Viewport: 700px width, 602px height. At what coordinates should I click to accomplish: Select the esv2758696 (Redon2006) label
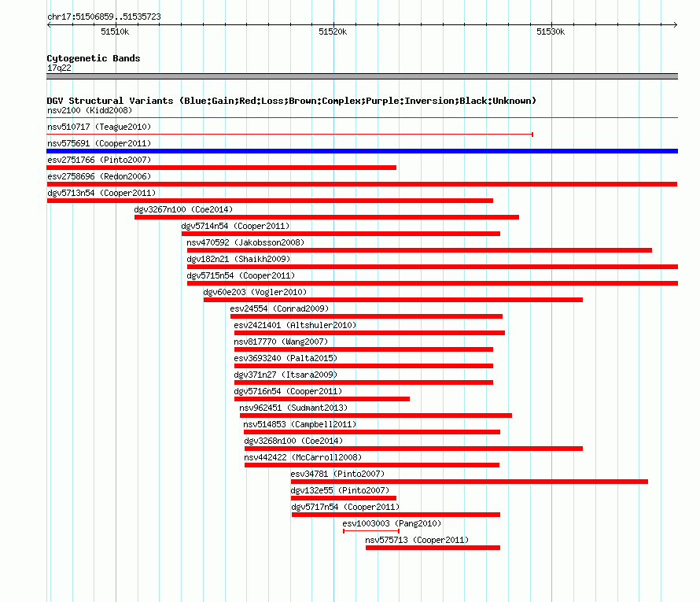click(x=99, y=176)
